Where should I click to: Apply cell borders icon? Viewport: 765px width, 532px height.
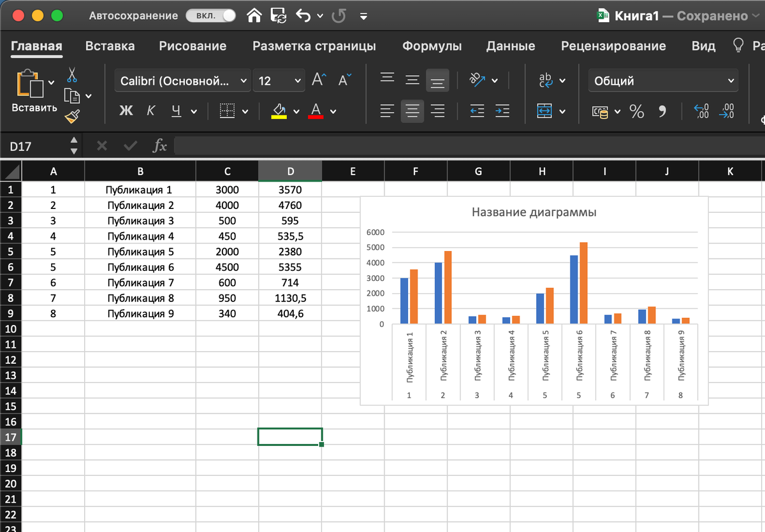228,111
